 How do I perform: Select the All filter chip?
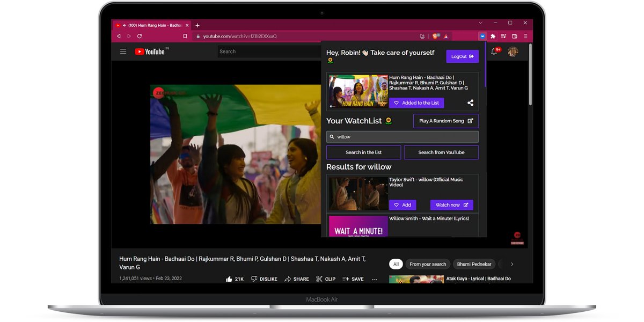tap(396, 264)
